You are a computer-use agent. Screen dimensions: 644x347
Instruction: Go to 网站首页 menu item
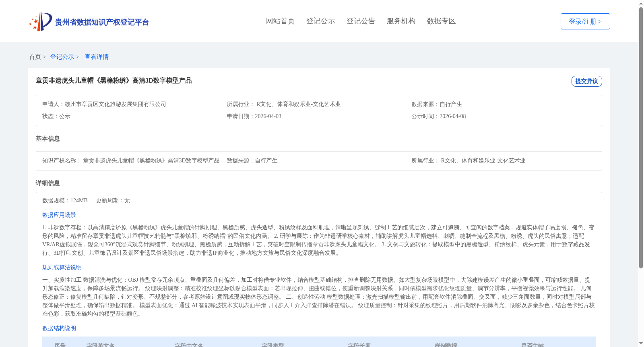click(280, 21)
